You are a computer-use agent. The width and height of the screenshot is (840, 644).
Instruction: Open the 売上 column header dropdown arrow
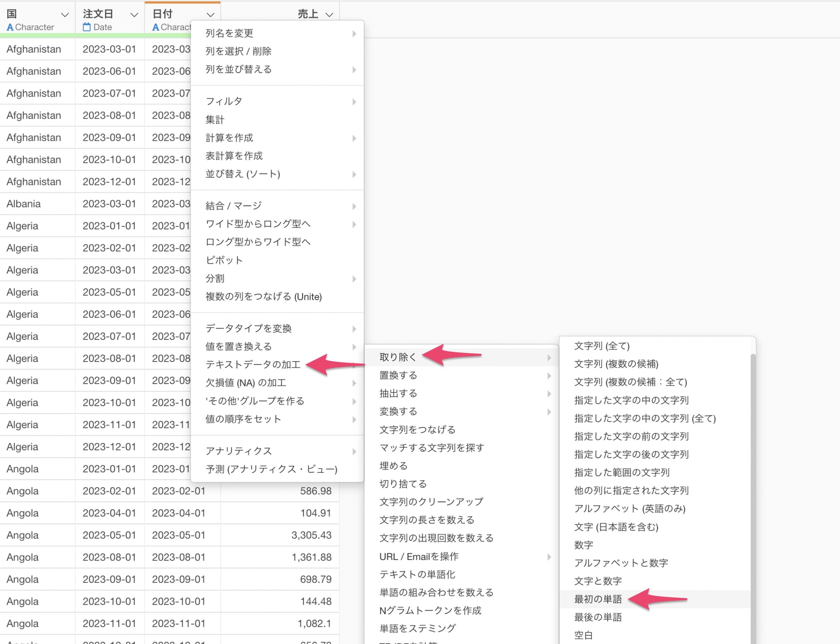click(x=329, y=15)
